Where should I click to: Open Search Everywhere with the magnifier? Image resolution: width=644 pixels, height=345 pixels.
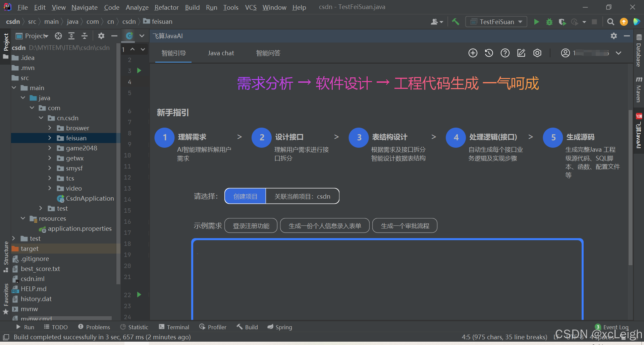click(x=610, y=21)
